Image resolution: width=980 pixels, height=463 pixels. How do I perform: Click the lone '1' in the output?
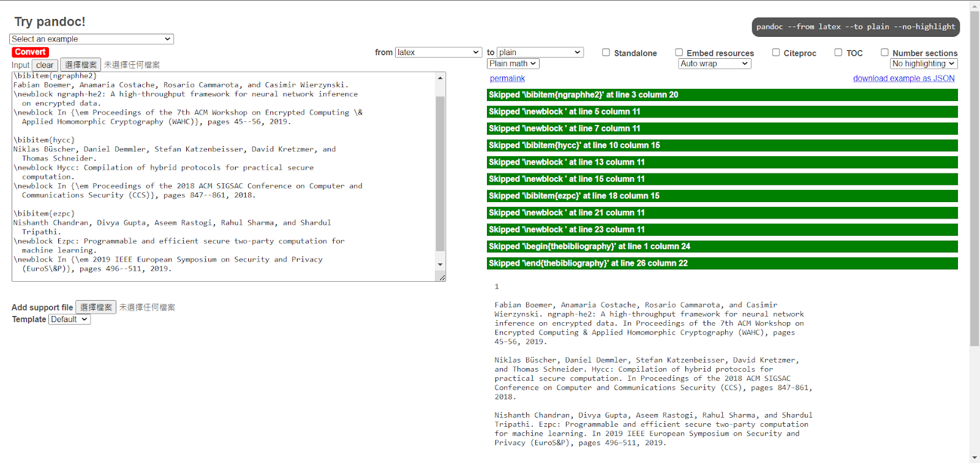(497, 287)
